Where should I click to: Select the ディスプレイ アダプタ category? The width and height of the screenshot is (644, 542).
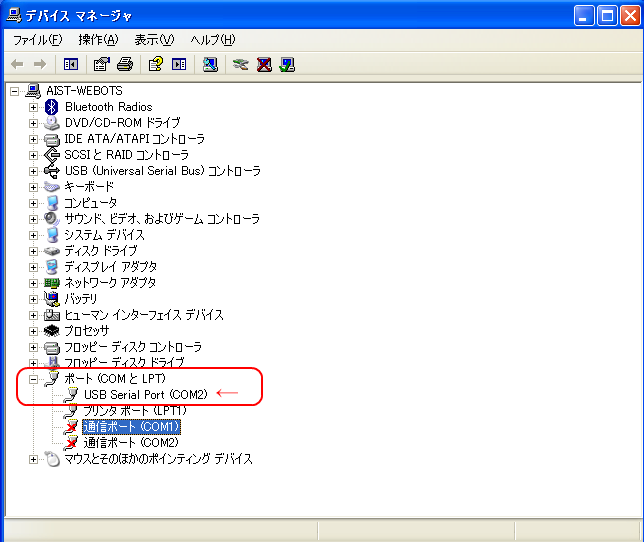tap(110, 267)
